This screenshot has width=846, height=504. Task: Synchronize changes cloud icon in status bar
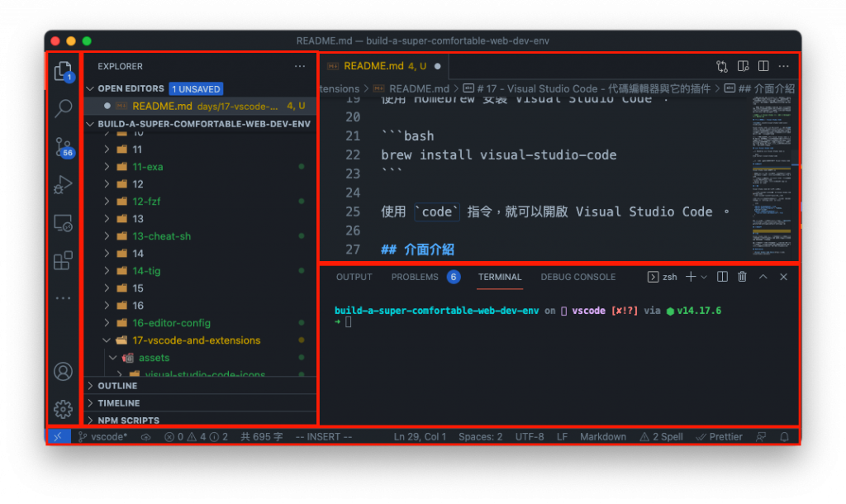pos(145,437)
